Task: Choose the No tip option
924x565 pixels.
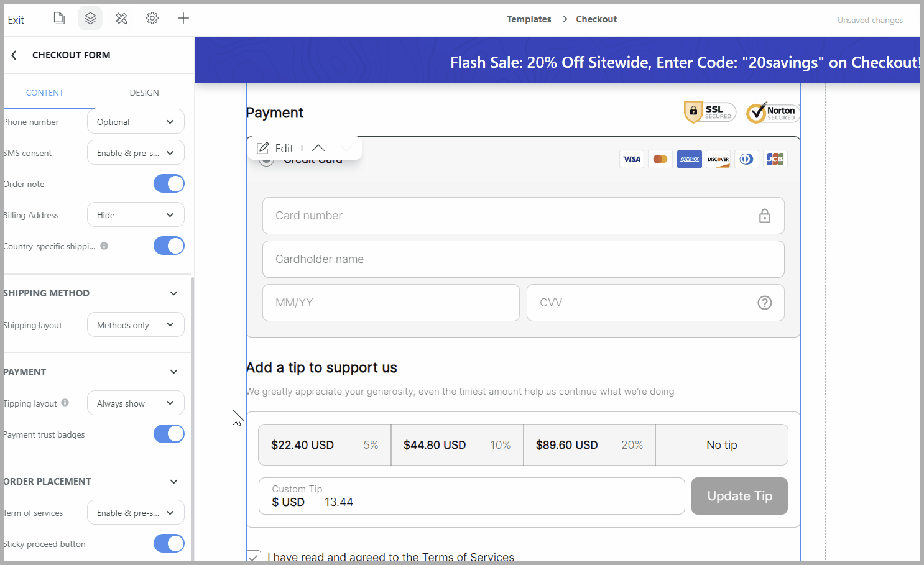Action: [x=721, y=445]
